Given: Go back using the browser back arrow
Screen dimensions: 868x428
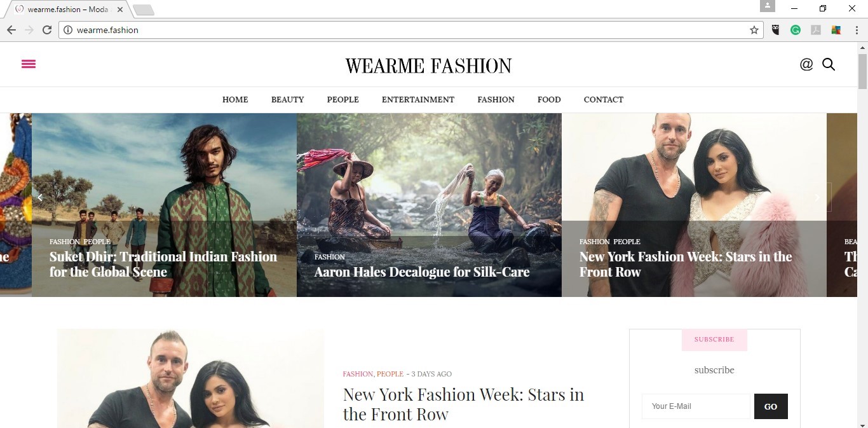Looking at the screenshot, I should (11, 30).
